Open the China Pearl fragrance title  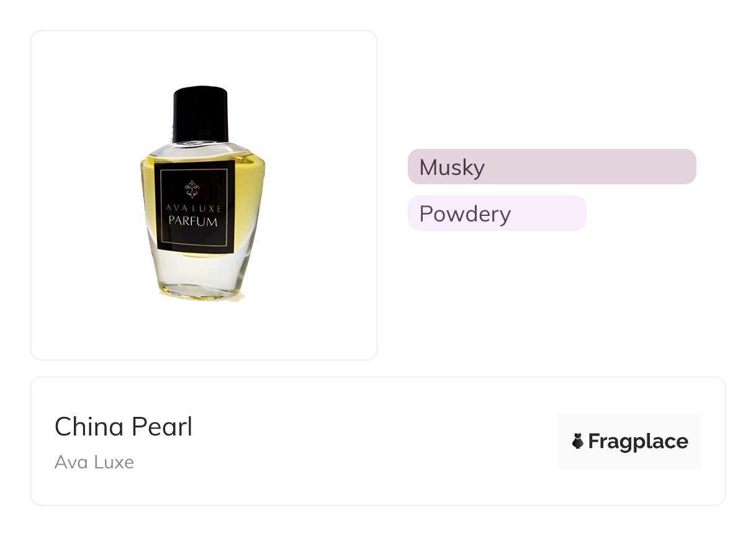pyautogui.click(x=124, y=427)
